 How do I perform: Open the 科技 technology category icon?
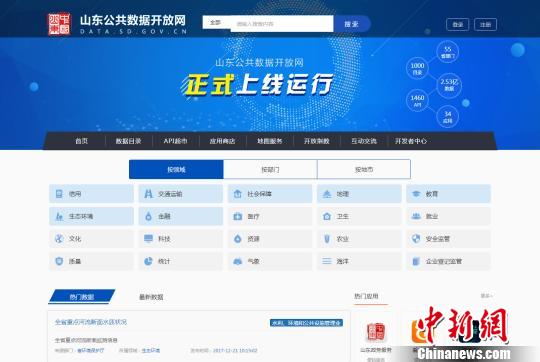click(x=148, y=238)
